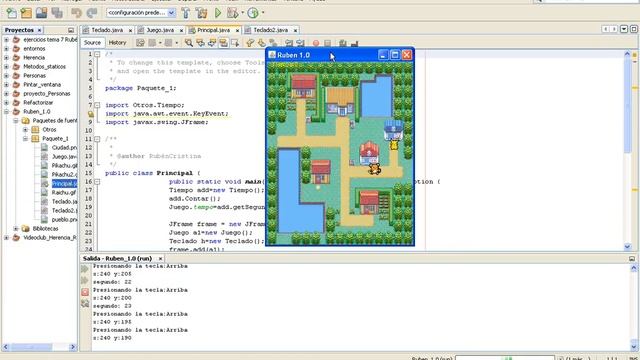The height and width of the screenshot is (360, 640).
Task: Click the Redo toolbar icon
Action: (x=92, y=13)
